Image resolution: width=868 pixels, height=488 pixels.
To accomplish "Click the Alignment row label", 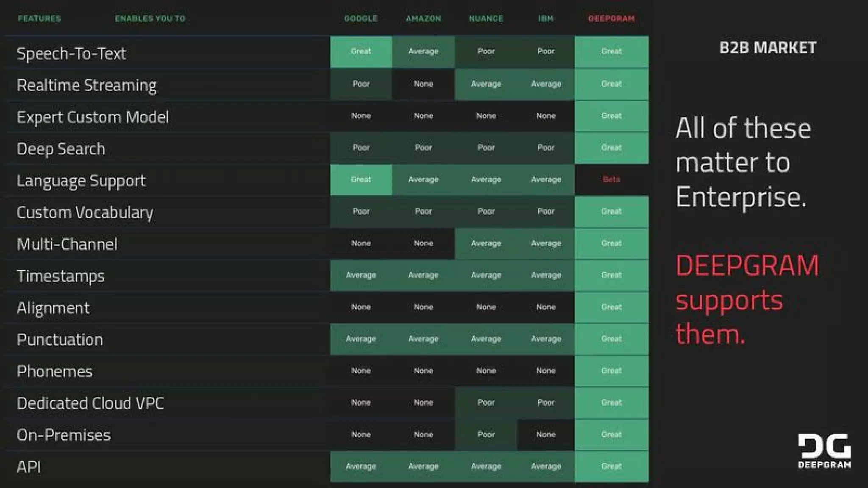I will (x=53, y=308).
